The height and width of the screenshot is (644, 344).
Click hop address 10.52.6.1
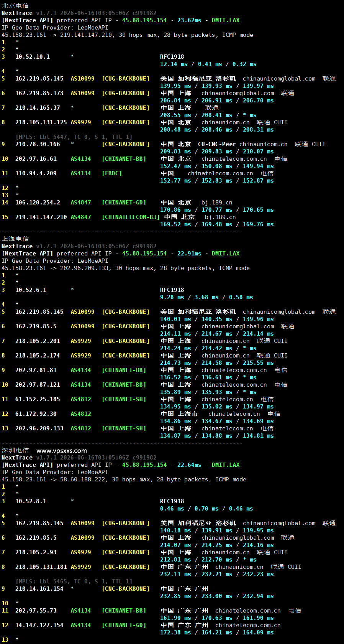coord(31,290)
